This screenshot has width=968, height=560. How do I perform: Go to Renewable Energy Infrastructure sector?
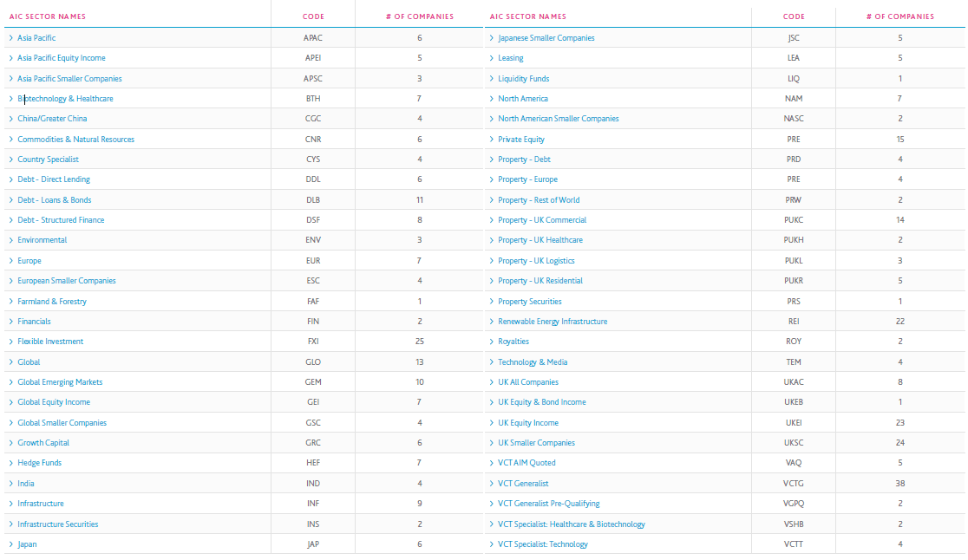553,322
